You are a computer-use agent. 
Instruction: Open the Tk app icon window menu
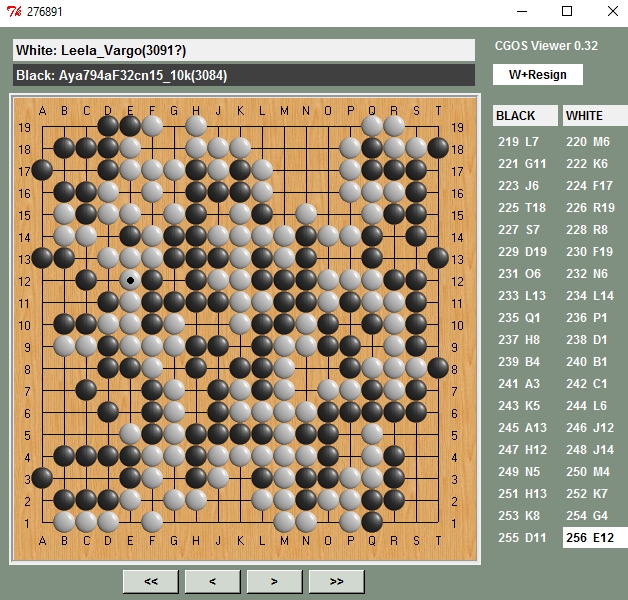pos(14,12)
